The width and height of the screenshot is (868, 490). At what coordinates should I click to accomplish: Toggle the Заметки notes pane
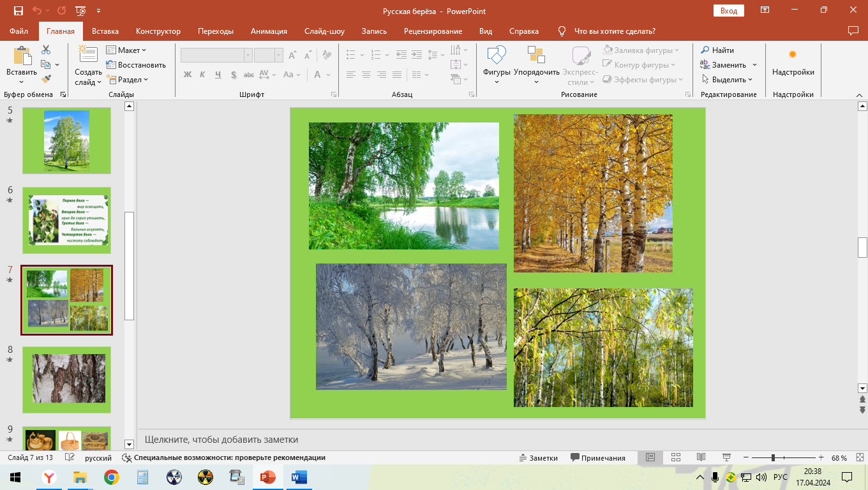(538, 457)
